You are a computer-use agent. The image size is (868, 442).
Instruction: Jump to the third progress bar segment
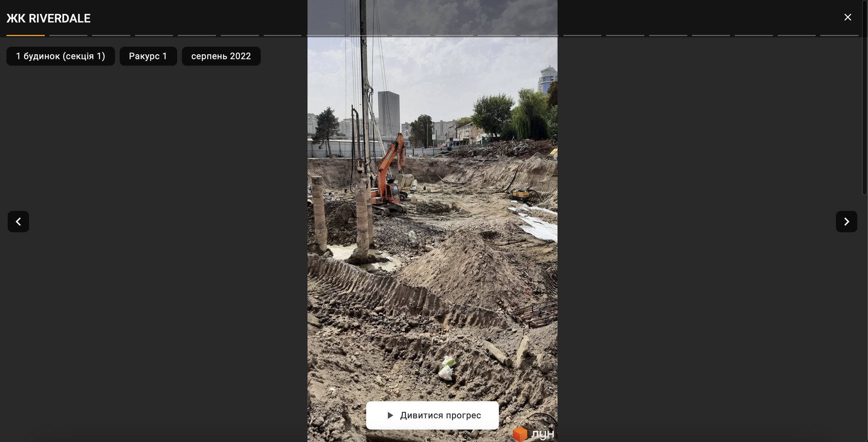111,35
